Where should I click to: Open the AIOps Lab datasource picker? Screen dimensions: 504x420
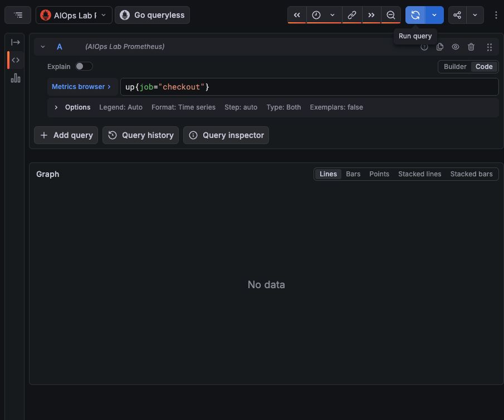[74, 15]
